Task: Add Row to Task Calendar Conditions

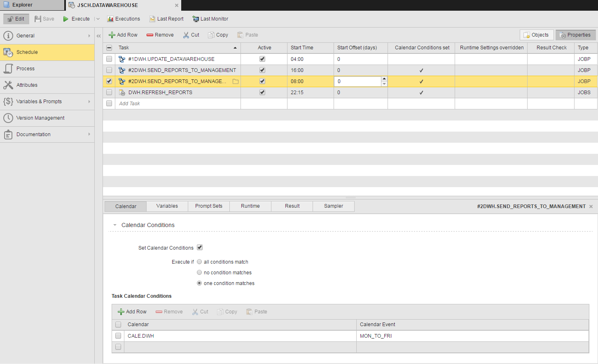Action: click(x=132, y=312)
